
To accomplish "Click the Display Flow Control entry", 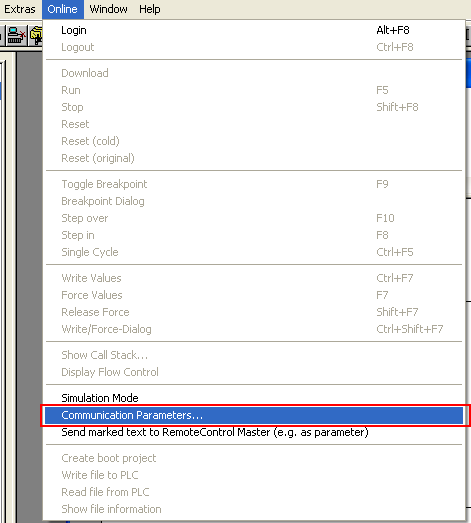I will pos(254,372).
